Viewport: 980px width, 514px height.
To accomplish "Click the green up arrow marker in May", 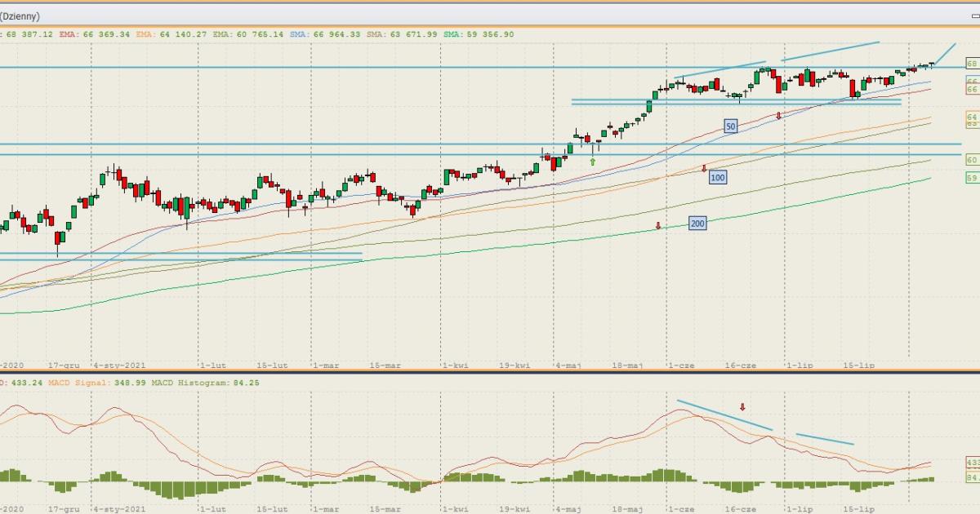I will [x=593, y=162].
